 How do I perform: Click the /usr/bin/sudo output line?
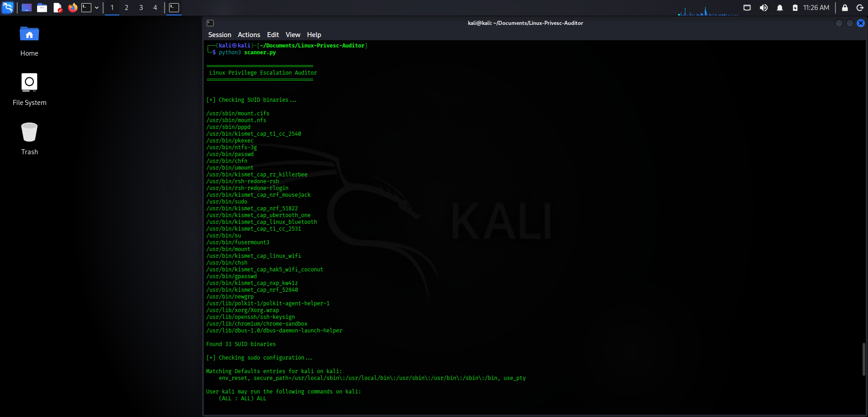click(227, 202)
